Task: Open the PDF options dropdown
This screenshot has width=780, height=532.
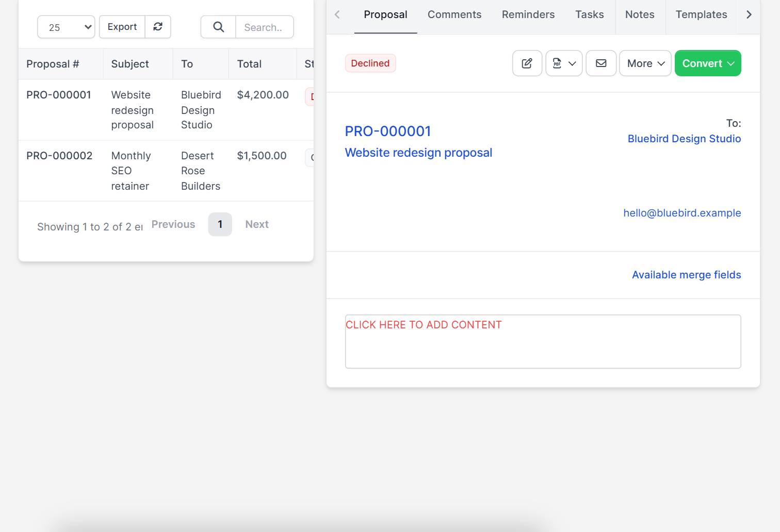Action: [x=564, y=63]
